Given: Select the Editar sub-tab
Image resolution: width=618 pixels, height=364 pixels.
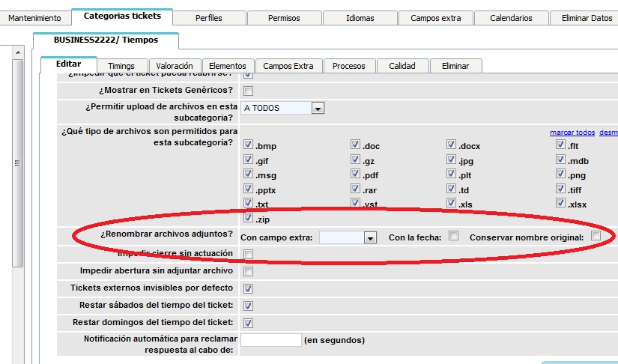Looking at the screenshot, I should 69,64.
